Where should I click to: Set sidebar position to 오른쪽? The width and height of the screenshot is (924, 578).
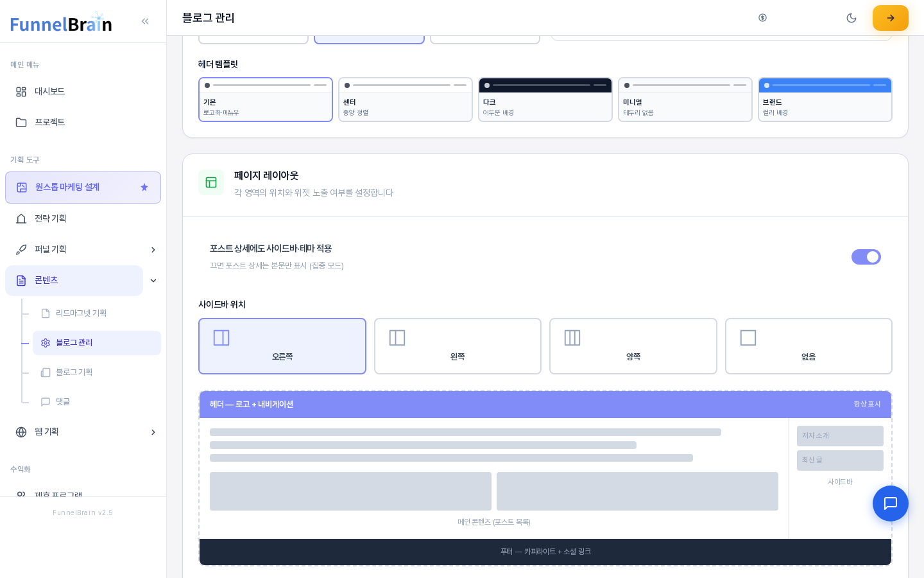282,346
